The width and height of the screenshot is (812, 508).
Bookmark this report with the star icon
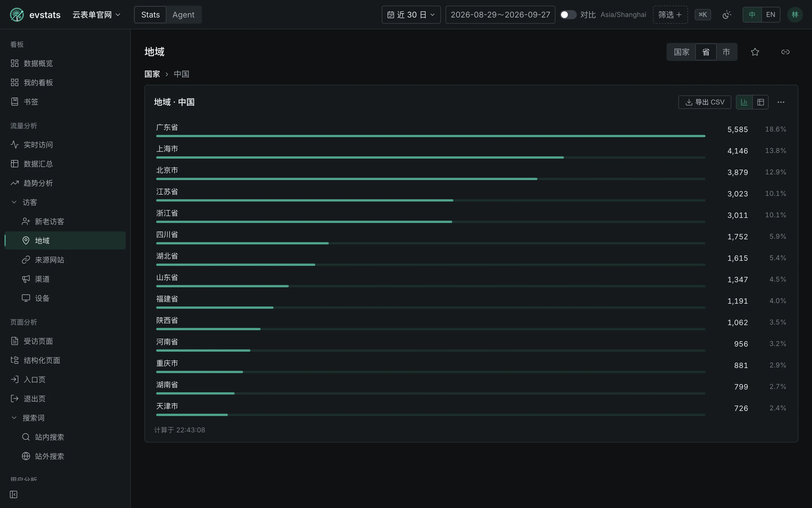point(755,52)
